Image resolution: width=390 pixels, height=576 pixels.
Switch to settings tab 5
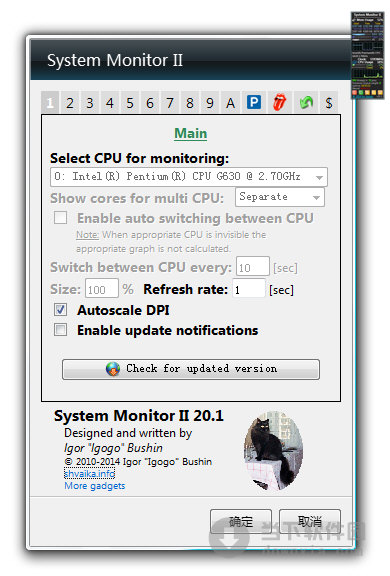(130, 102)
